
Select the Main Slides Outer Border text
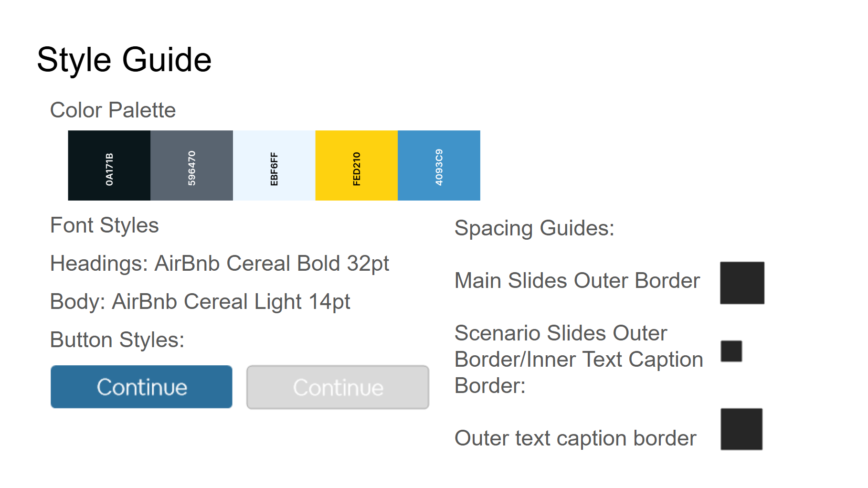(x=577, y=281)
